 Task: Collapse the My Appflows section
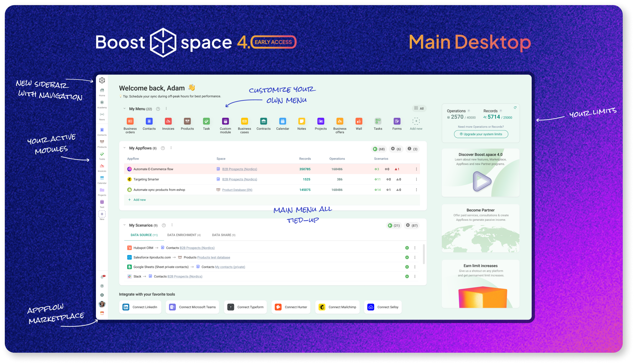(x=124, y=148)
